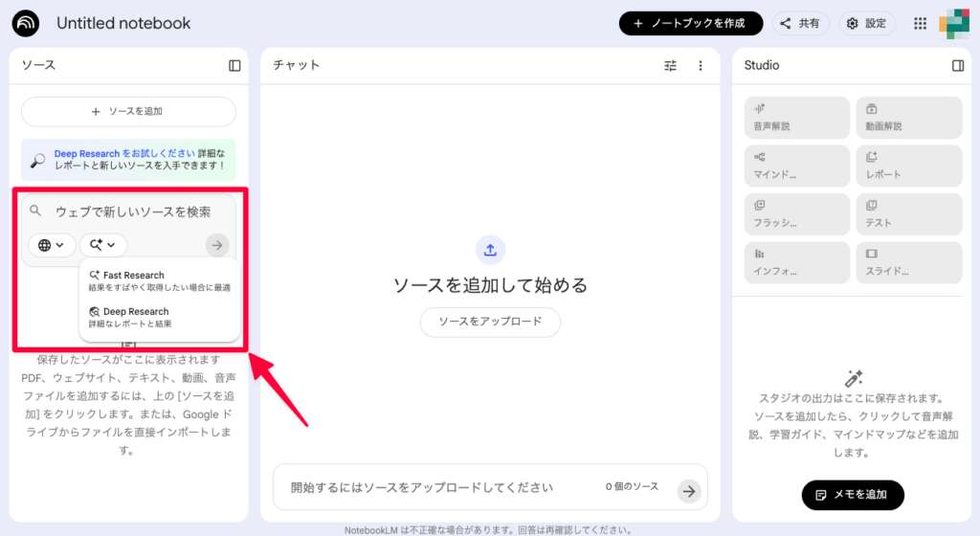Viewport: 980px width, 536px height.
Task: Select Fast Research option
Action: point(160,281)
